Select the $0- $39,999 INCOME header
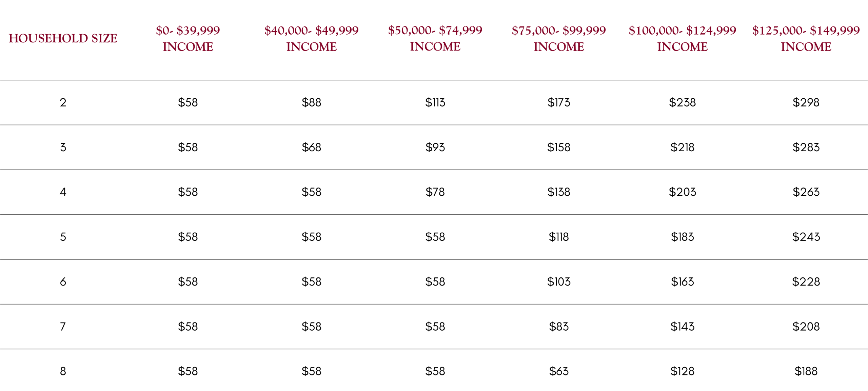The width and height of the screenshot is (868, 391). [x=188, y=38]
